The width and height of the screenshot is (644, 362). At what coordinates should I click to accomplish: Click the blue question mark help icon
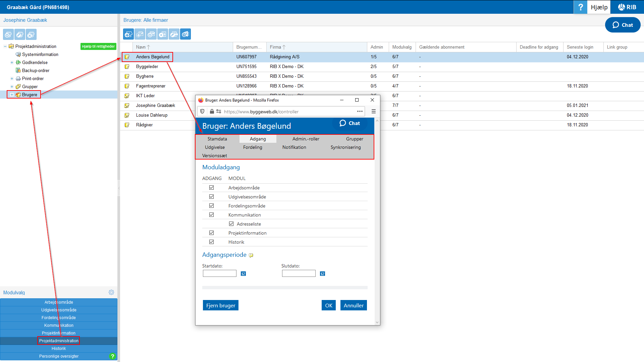click(580, 7)
